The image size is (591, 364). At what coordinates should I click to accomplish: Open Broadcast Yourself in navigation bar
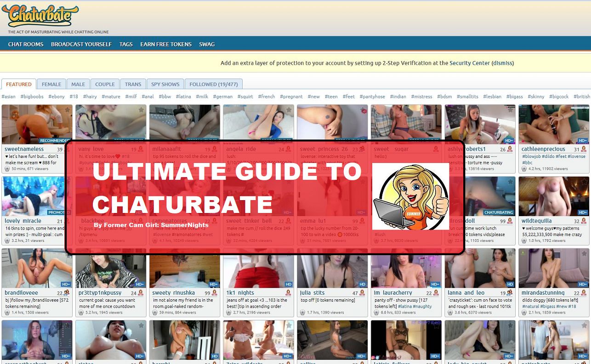click(81, 45)
